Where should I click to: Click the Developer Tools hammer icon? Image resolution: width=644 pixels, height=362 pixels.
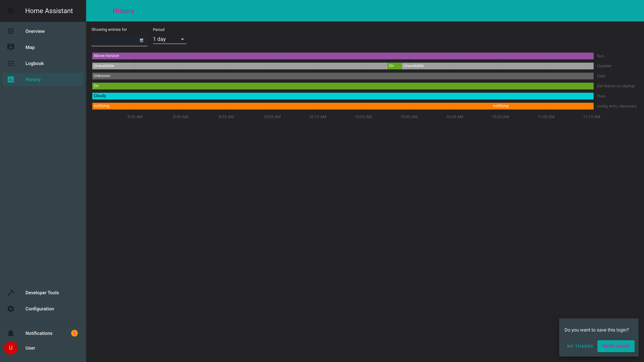tap(11, 293)
